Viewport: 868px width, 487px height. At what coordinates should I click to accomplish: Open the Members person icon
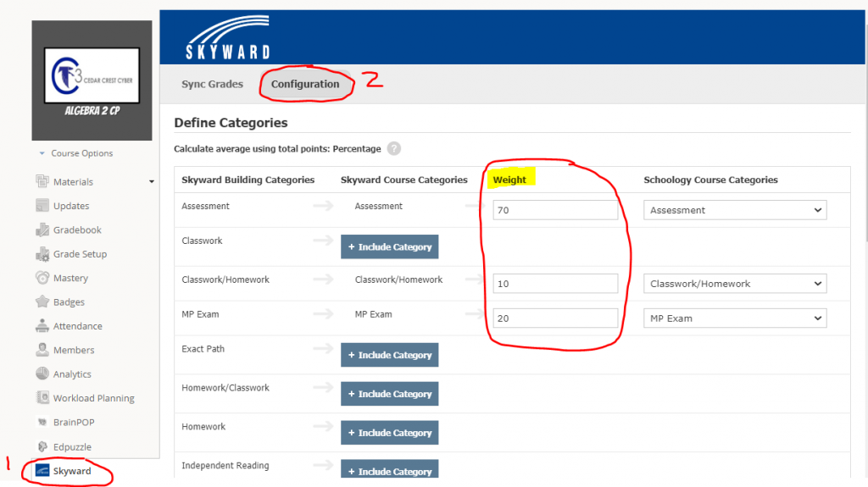pyautogui.click(x=42, y=350)
